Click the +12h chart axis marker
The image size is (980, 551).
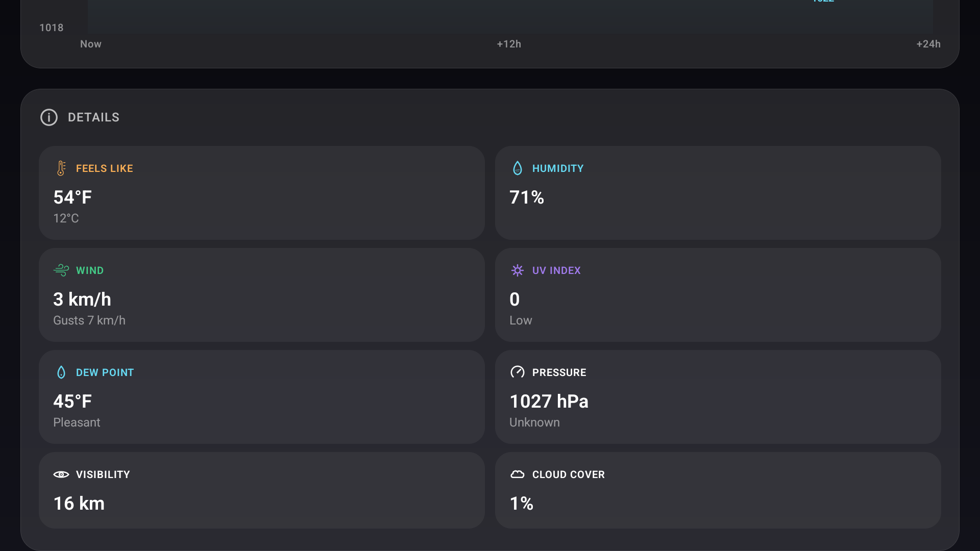point(509,44)
